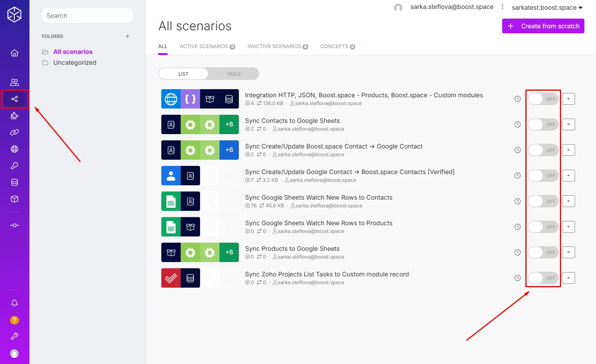
Task: Open Sync Products to Google Sheets scenario
Action: click(292, 248)
